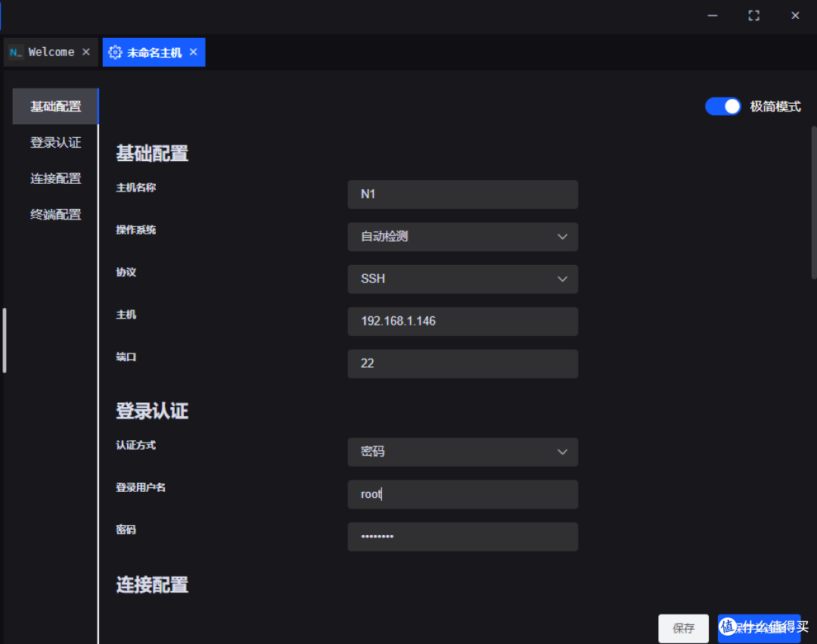Click the 登录用户名 field containing root
Viewport: 817px width, 644px height.
pos(463,494)
